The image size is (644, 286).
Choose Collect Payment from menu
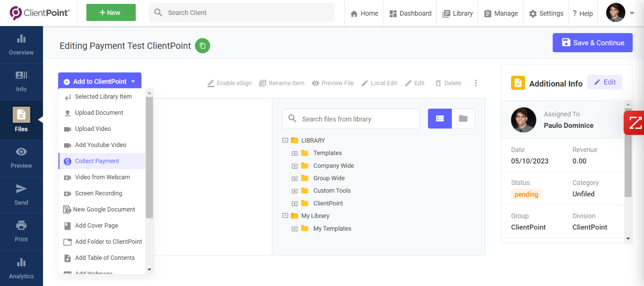(102, 161)
